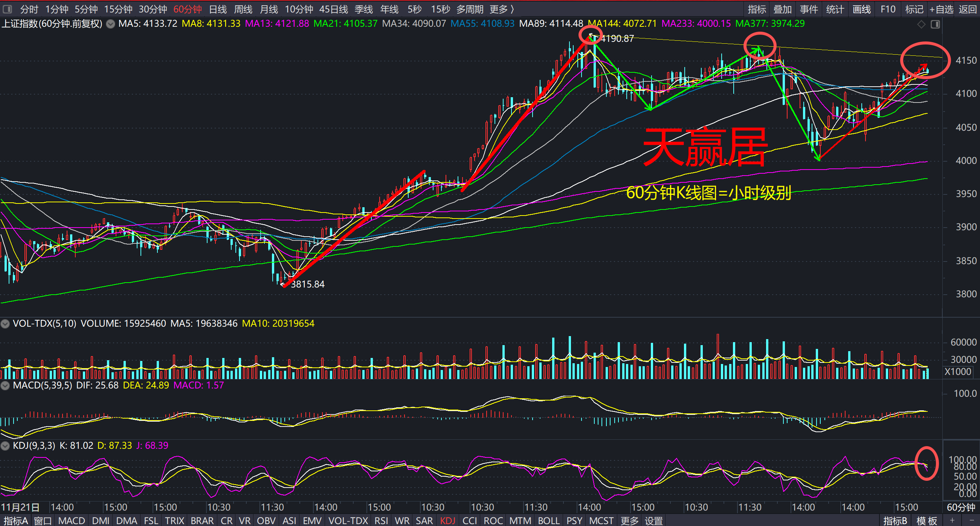Expand the VOL-TDX indicator options circle

pyautogui.click(x=5, y=324)
